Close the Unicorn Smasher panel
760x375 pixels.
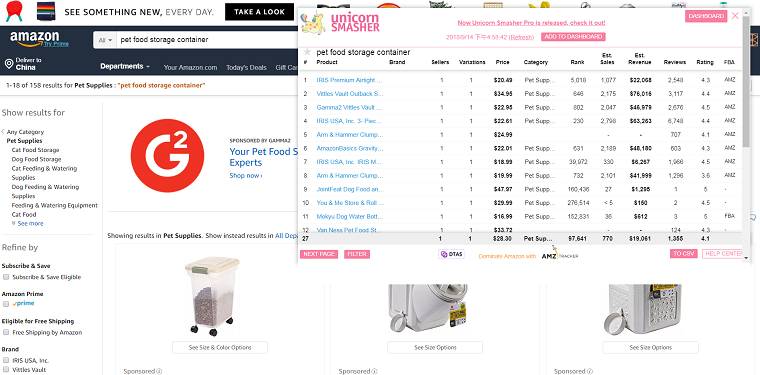click(735, 16)
